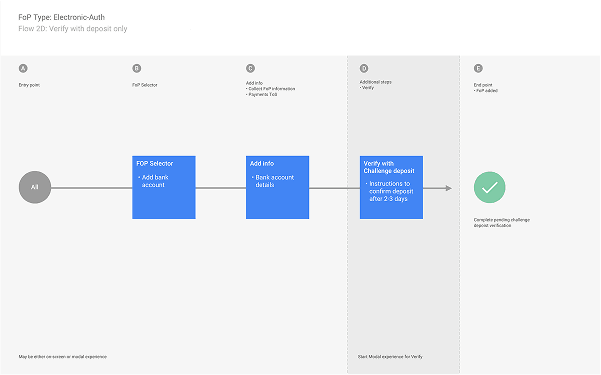This screenshot has width=601, height=375.
Task: Open the FOP Selector blue box
Action: click(x=164, y=188)
